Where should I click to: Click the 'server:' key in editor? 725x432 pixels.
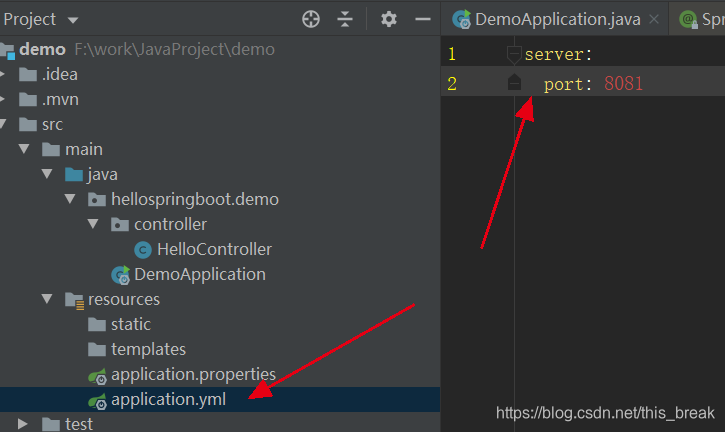[x=558, y=55]
